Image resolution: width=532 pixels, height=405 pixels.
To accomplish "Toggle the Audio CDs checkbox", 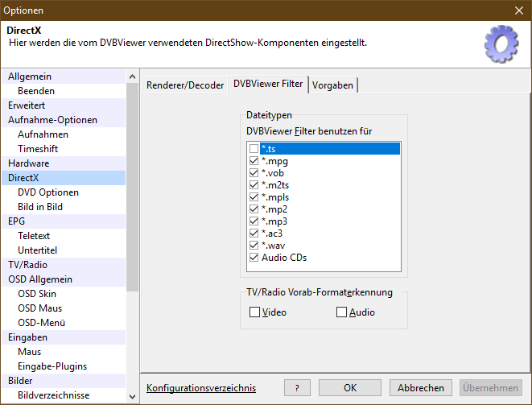I will 254,258.
